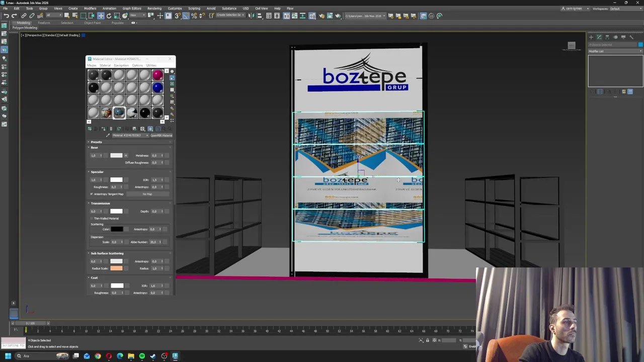Click the Modifier List box
Viewport: 644px width, 362px height.
click(615, 51)
